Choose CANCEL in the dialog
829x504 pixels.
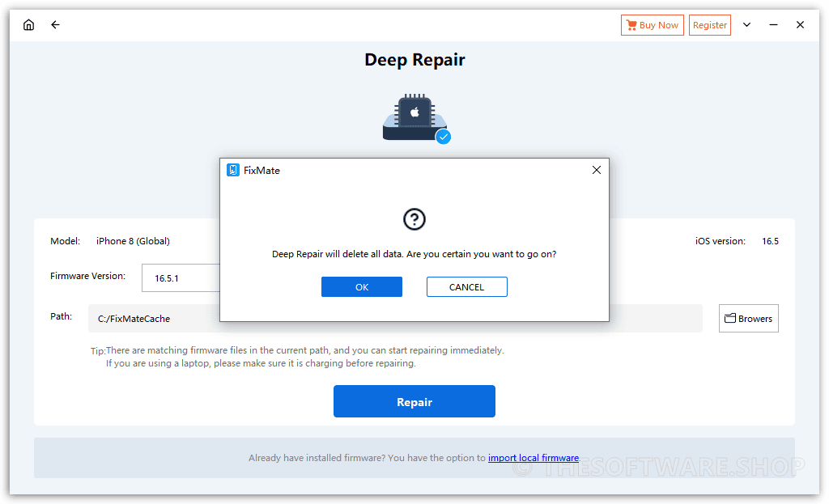467,287
